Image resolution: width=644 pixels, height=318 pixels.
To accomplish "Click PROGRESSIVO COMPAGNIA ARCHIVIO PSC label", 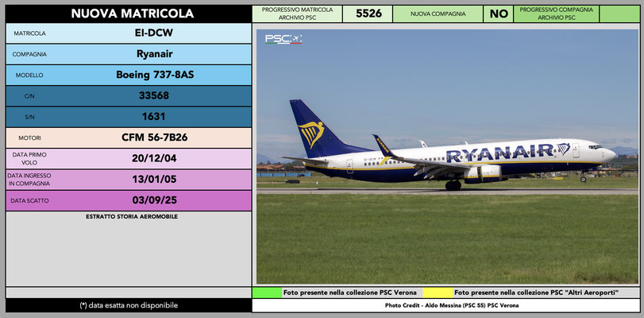I will point(556,14).
